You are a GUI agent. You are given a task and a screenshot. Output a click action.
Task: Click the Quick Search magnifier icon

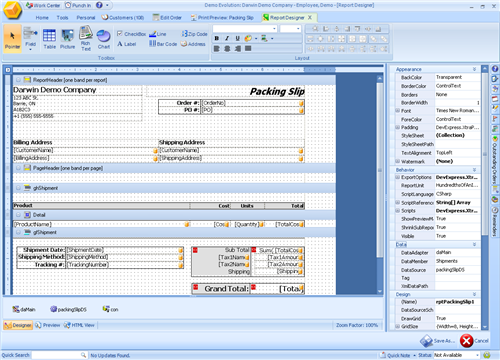pyautogui.click(x=83, y=355)
